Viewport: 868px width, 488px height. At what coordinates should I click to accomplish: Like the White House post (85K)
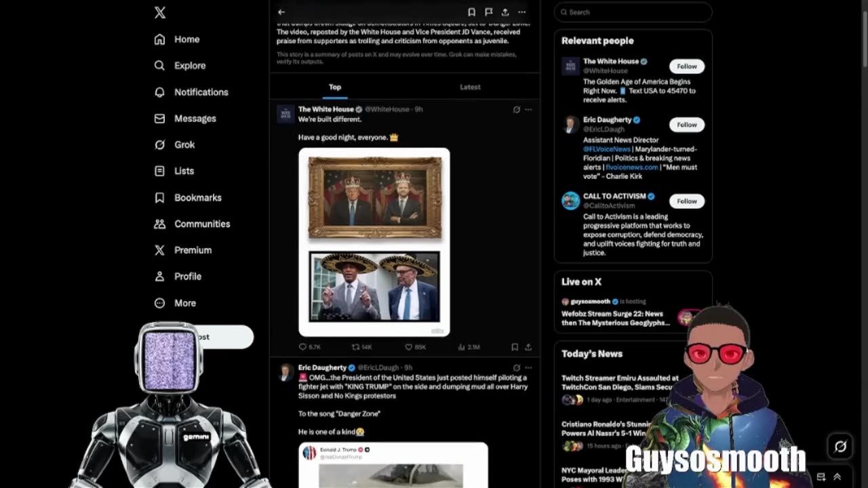[415, 347]
